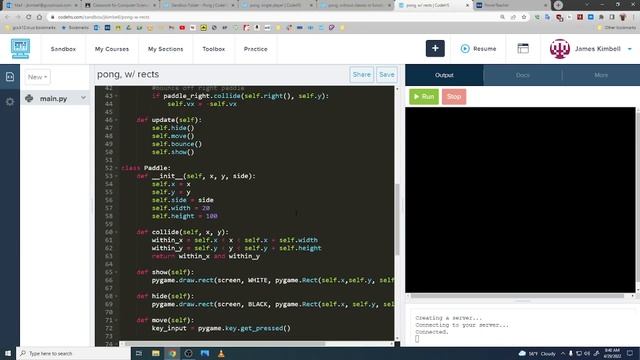The height and width of the screenshot is (360, 640).
Task: Open the notification center icon
Action: point(631,353)
